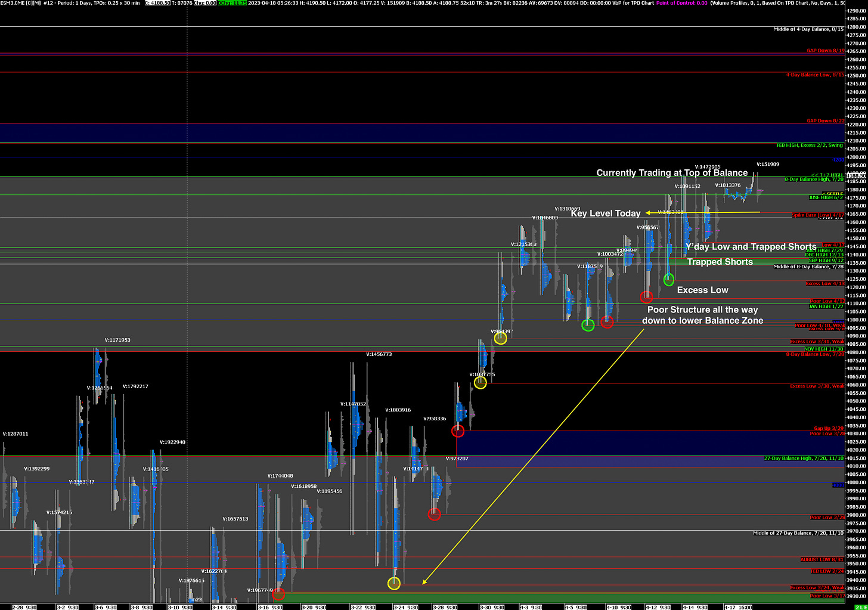This screenshot has width=868, height=610.
Task: Click 'Currently Trading at Top of Balance' annotation
Action: pos(672,173)
